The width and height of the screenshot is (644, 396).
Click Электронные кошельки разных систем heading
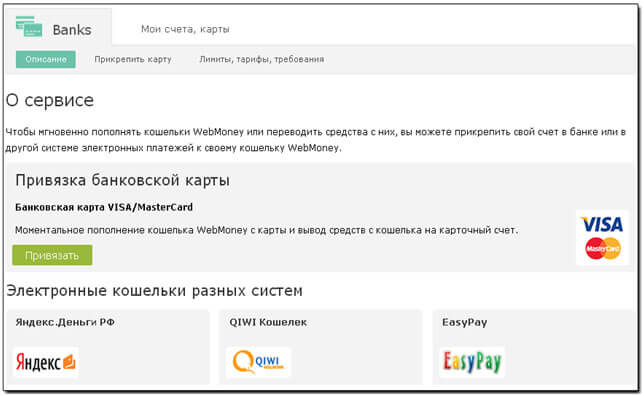coord(154,290)
